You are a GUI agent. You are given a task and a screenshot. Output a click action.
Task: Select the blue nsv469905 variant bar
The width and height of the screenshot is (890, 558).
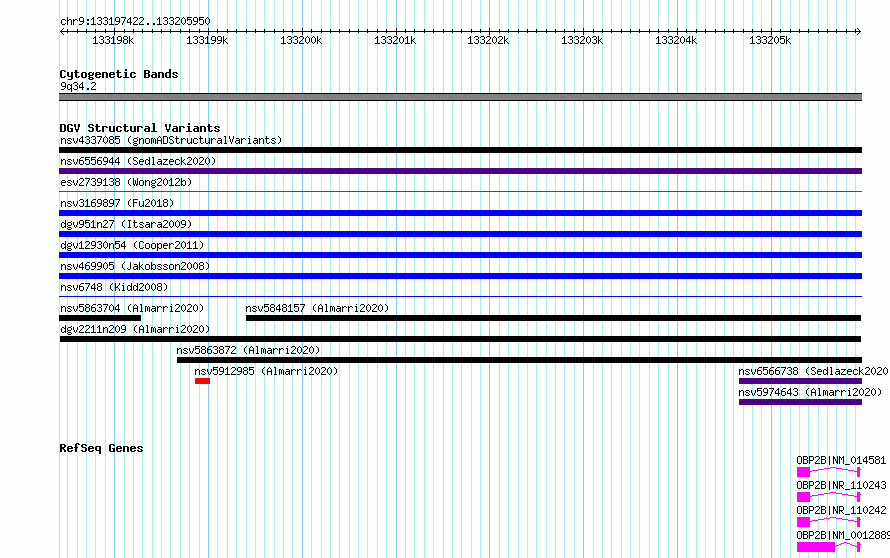(460, 276)
